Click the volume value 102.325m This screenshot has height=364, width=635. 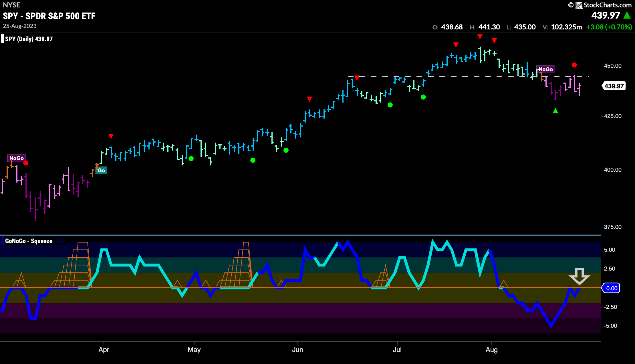(566, 27)
